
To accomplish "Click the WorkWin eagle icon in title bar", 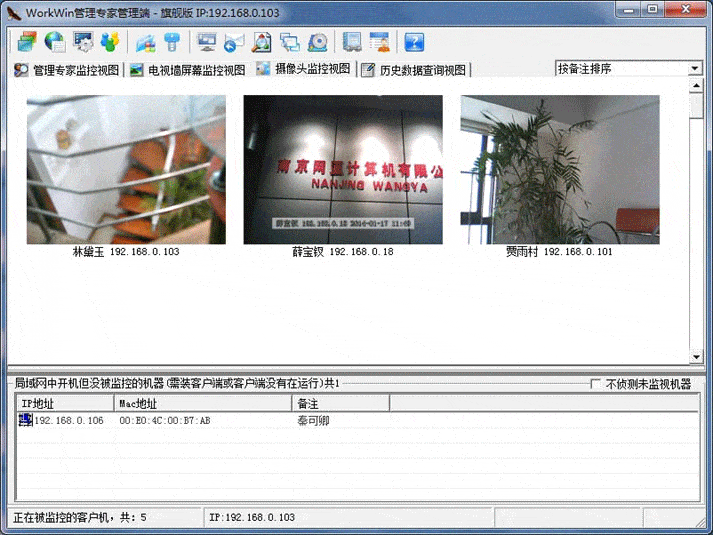I will tap(14, 13).
